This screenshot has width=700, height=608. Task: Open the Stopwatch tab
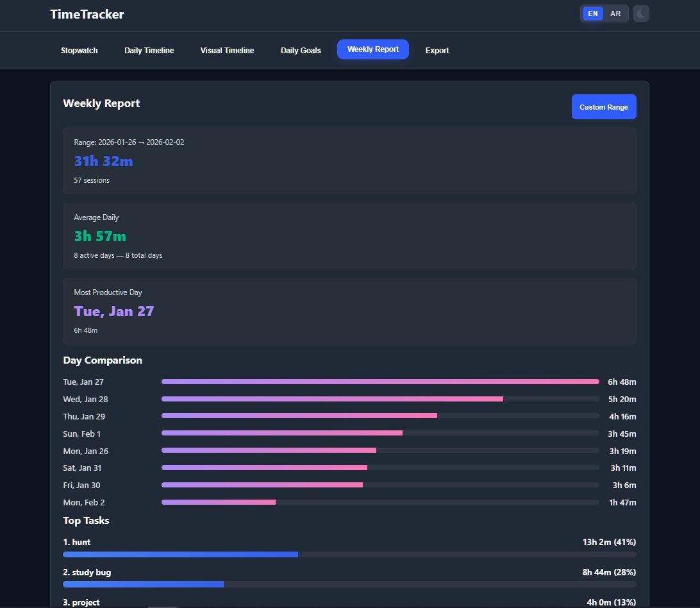coord(79,51)
